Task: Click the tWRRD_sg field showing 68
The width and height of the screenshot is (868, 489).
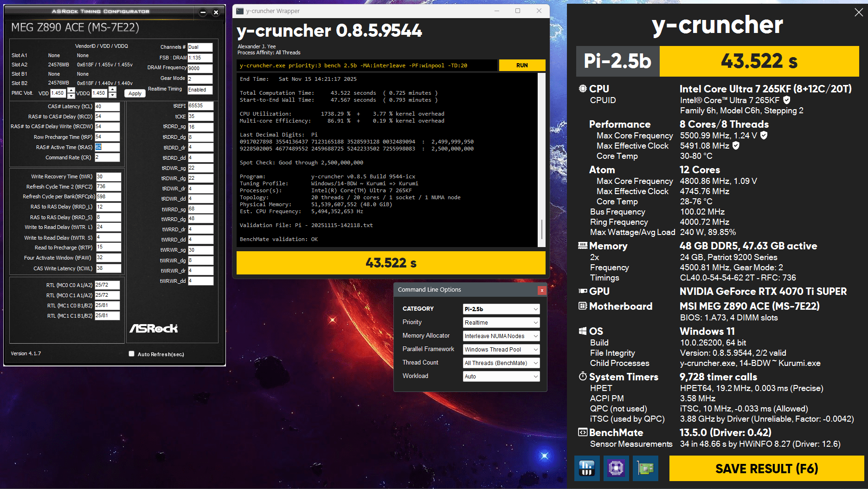Action: tap(200, 209)
